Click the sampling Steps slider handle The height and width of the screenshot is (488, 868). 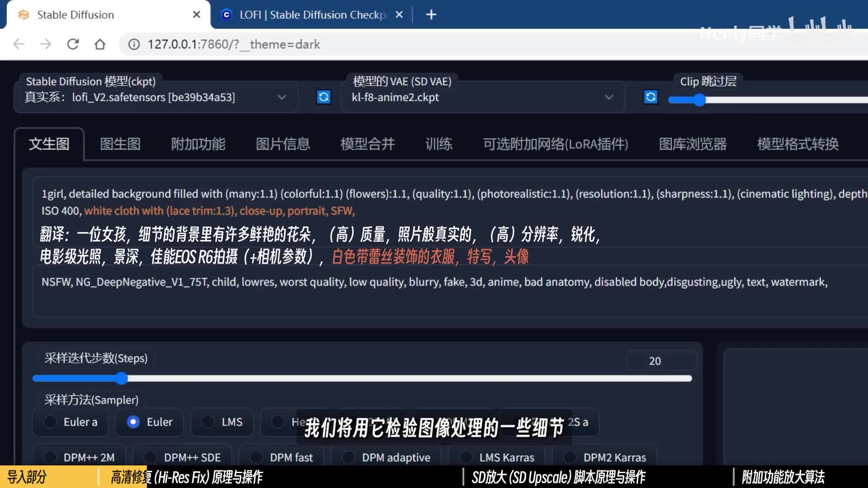coord(121,378)
